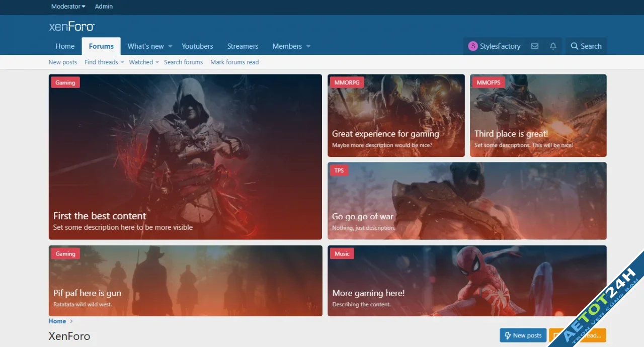Click the Gaming label on the first banner
The height and width of the screenshot is (347, 644).
[x=65, y=82]
